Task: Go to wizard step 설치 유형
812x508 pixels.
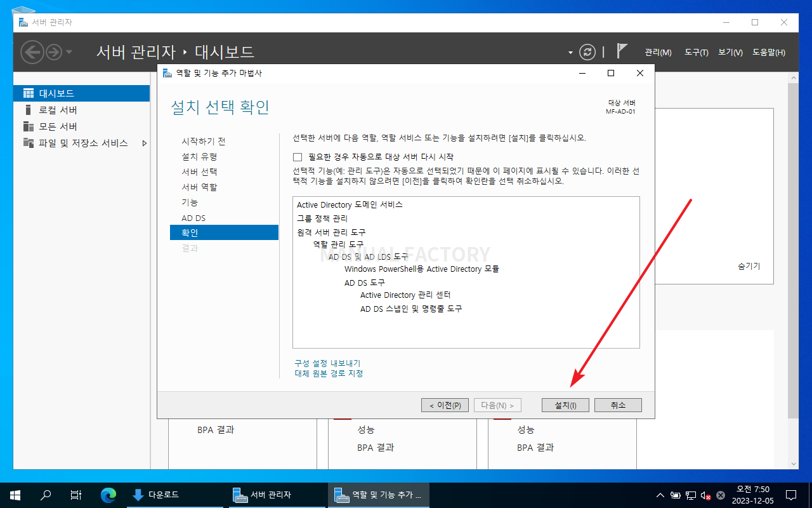Action: coord(199,157)
